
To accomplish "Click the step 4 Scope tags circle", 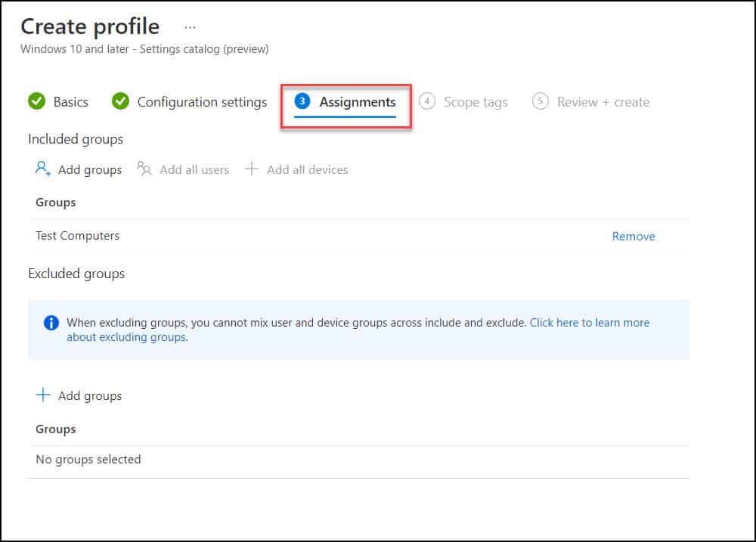I will (427, 101).
